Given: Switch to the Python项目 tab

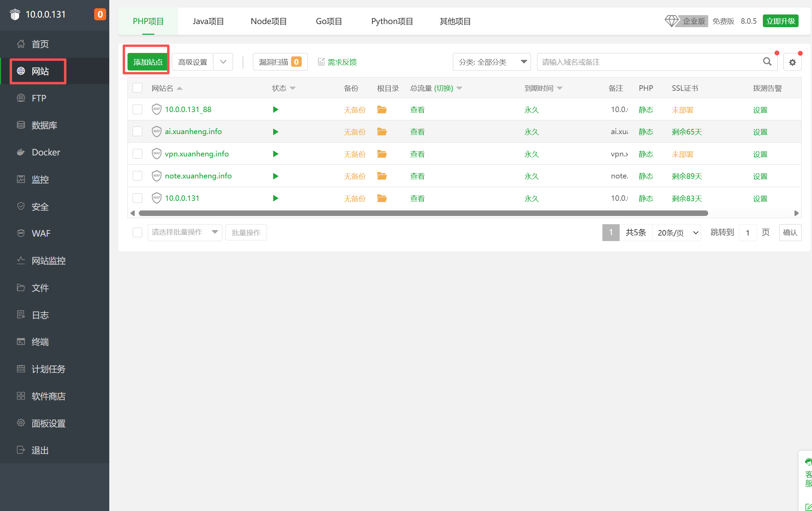Looking at the screenshot, I should pos(392,21).
